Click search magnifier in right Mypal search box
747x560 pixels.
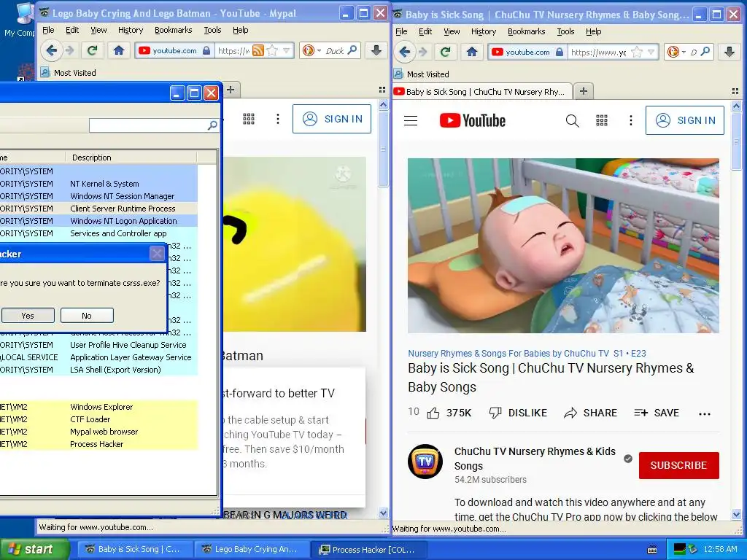coord(705,52)
